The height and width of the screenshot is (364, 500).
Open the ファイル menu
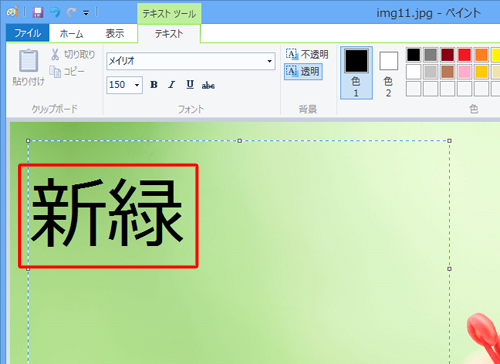click(x=27, y=33)
